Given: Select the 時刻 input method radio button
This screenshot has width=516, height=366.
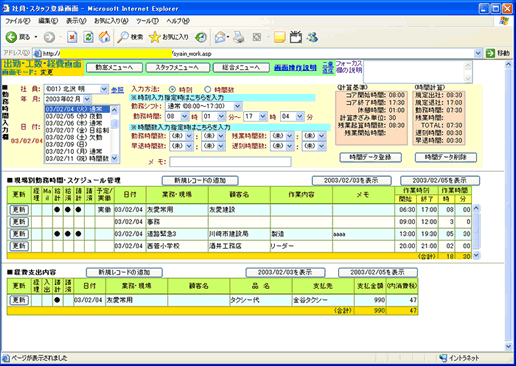Looking at the screenshot, I should 172,89.
